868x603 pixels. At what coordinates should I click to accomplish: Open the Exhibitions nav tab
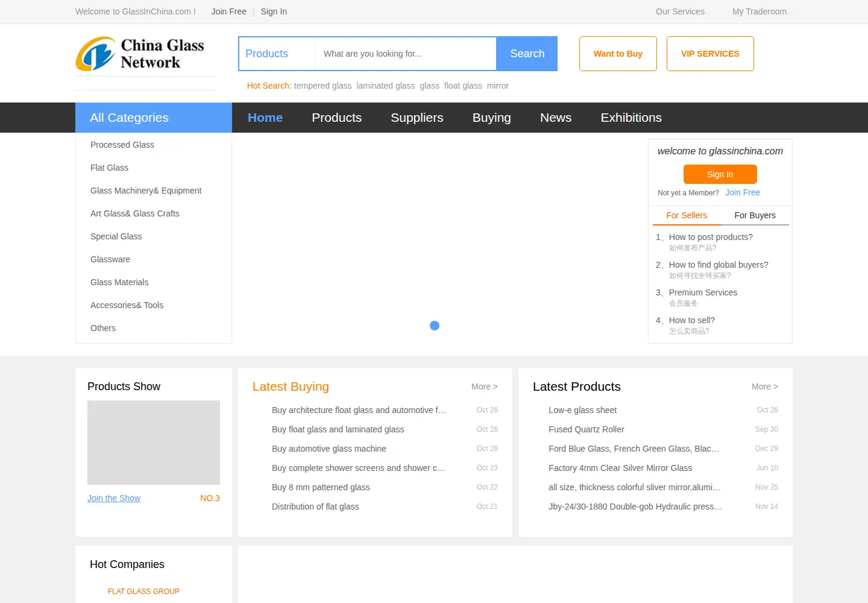click(631, 118)
